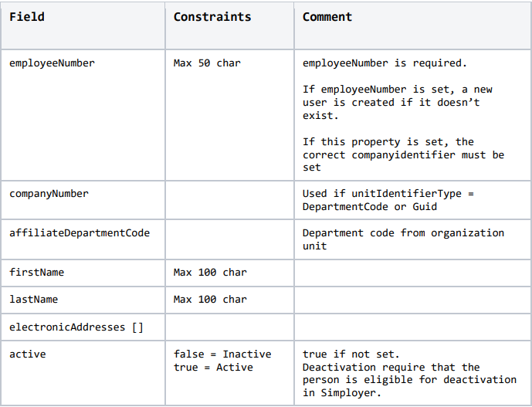Viewport: 532px width, 407px height.
Task: Click 'employeeNumber is required.' text
Action: coord(385,63)
